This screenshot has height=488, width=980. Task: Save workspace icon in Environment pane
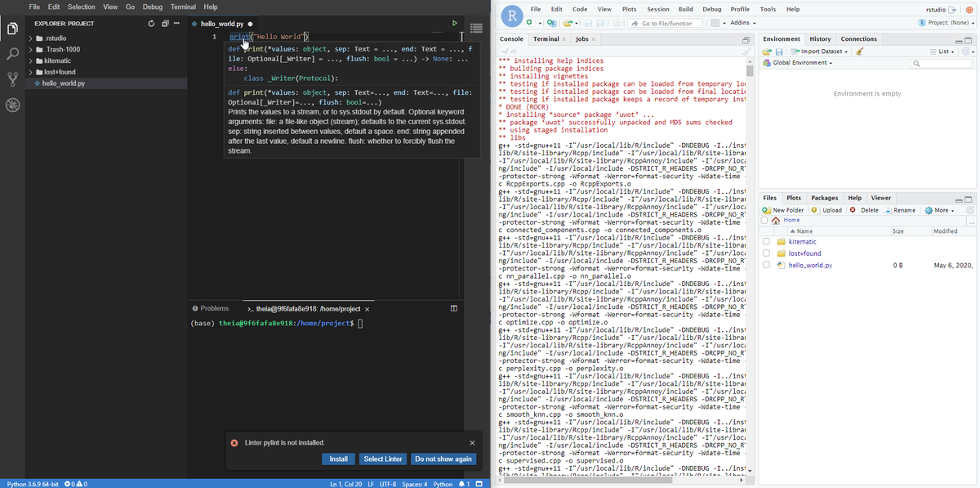click(778, 51)
